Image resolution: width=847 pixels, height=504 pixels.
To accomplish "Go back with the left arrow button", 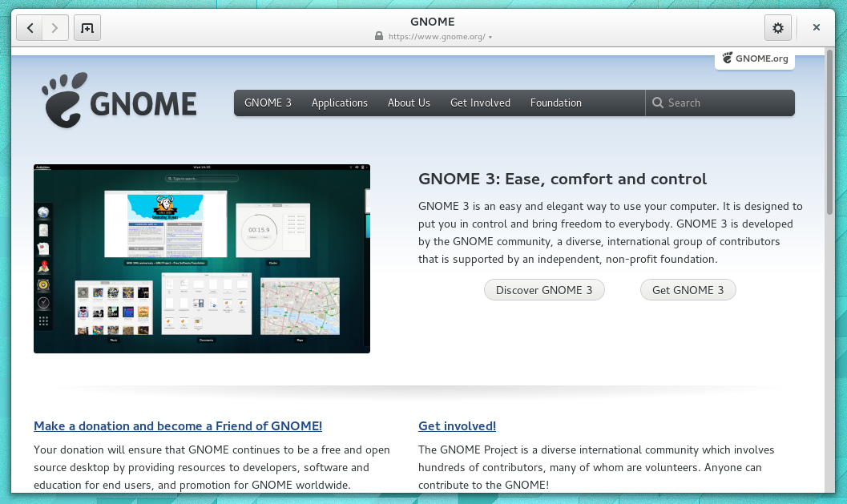I will coord(30,27).
